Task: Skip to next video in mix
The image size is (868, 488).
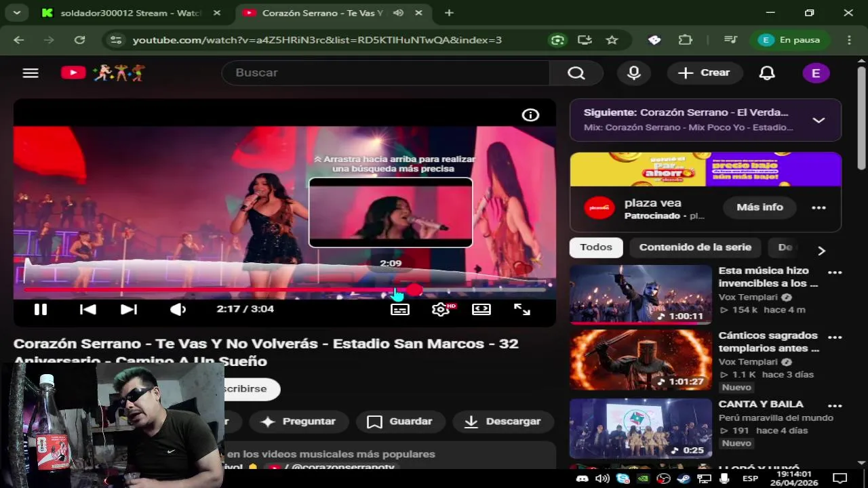Action: pos(129,309)
